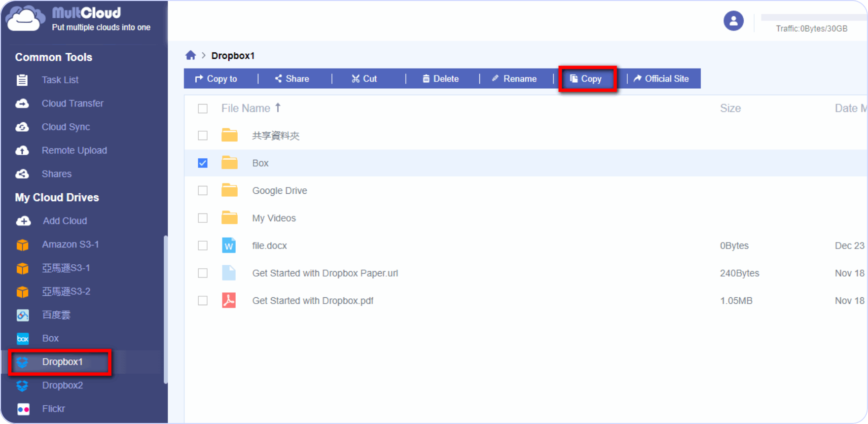Image resolution: width=868 pixels, height=424 pixels.
Task: Open Add Cloud in My Cloud Drives
Action: (65, 221)
